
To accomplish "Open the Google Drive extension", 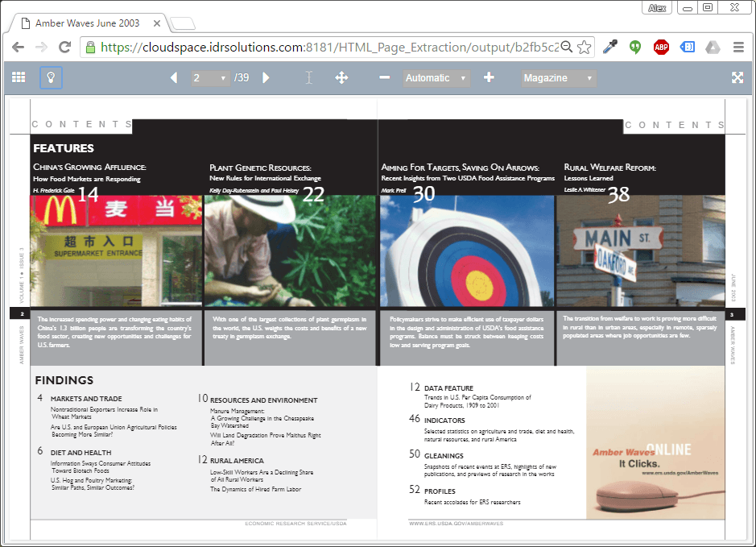I will coord(713,47).
